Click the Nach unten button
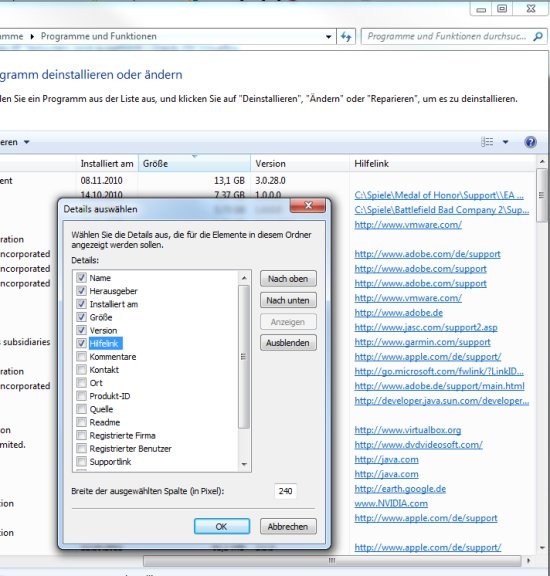 click(288, 300)
